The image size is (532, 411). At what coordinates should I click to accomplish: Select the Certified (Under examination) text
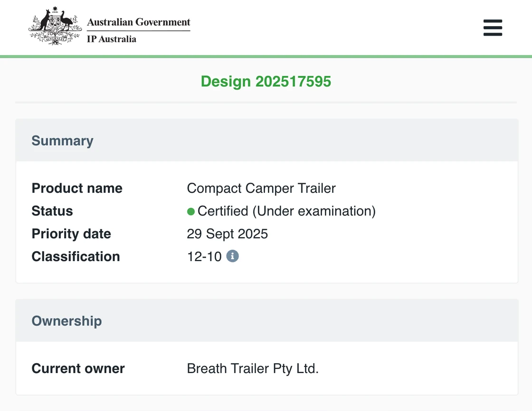click(x=286, y=211)
